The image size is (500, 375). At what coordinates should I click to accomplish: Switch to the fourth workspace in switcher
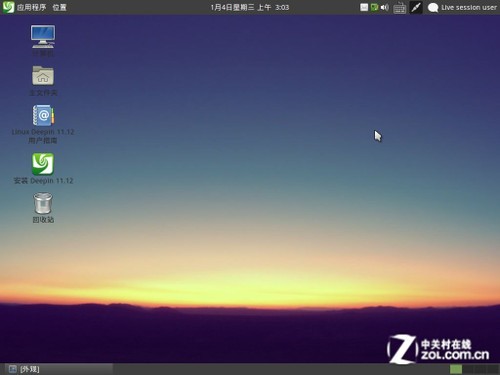coord(492,369)
